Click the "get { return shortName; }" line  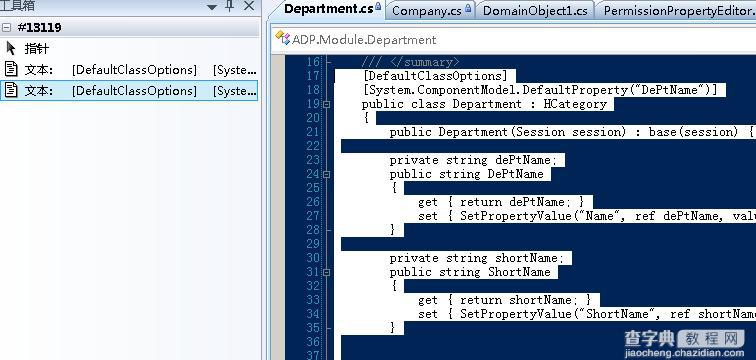coord(504,300)
